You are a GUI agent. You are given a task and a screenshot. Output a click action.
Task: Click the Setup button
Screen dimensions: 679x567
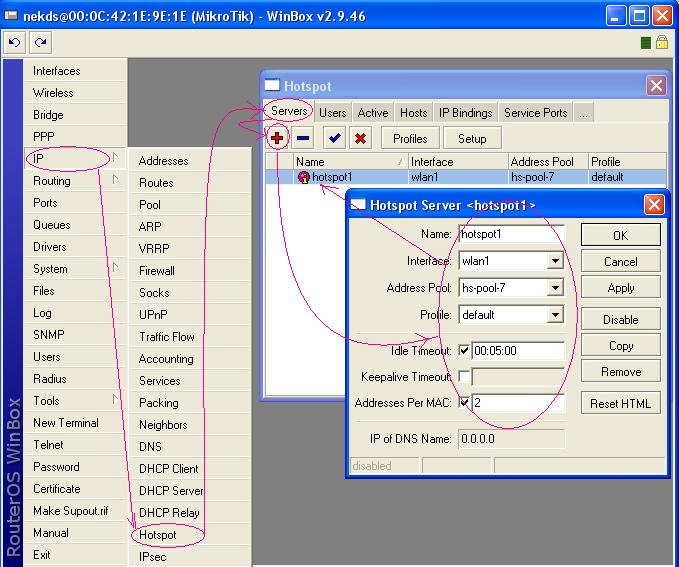coord(472,139)
